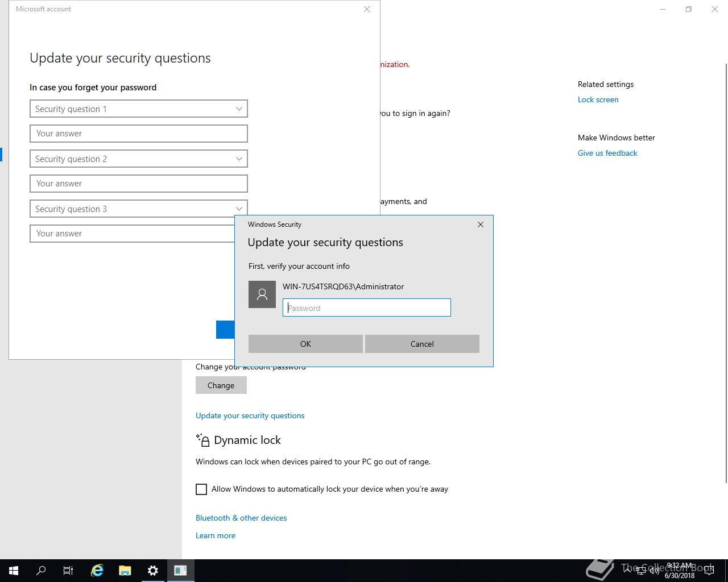The image size is (728, 582).
Task: Switch to Settings gear taskbar app
Action: click(152, 570)
